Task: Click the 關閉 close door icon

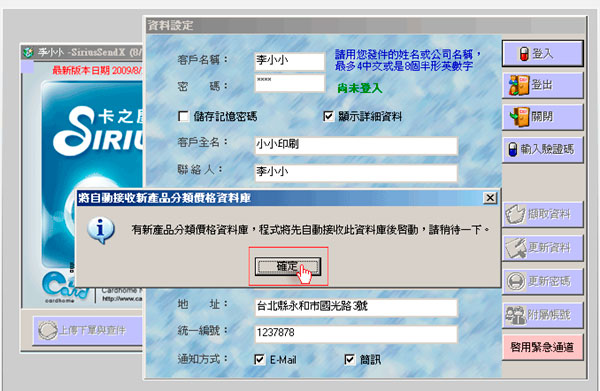Action: [519, 117]
